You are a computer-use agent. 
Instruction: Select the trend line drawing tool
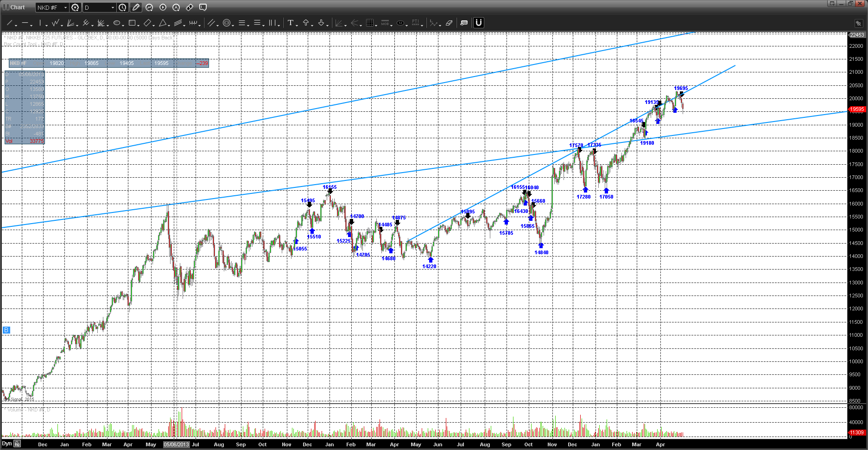[x=9, y=23]
